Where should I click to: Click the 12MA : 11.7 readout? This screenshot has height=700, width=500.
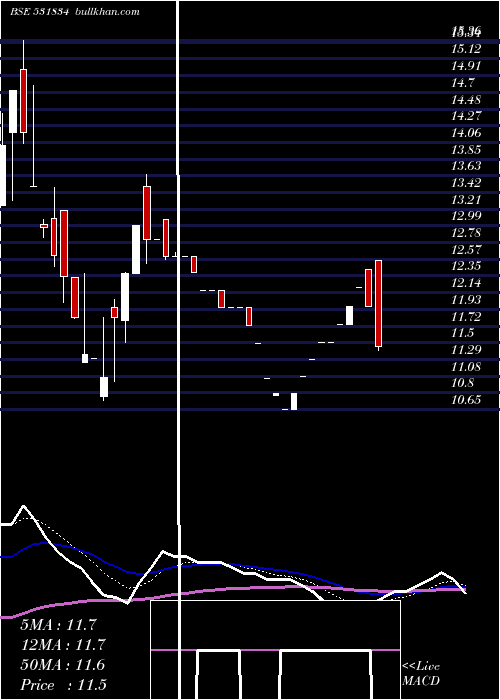click(63, 645)
